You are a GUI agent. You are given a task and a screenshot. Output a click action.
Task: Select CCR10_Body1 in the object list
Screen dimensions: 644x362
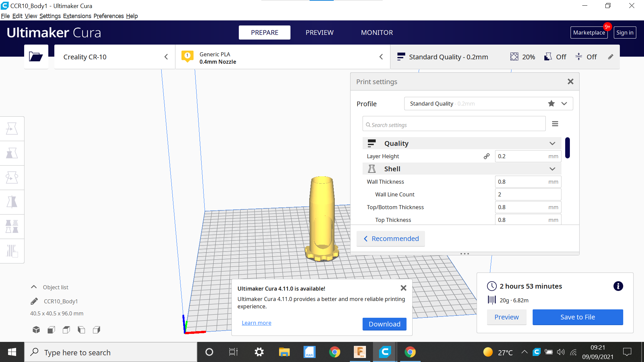click(61, 301)
